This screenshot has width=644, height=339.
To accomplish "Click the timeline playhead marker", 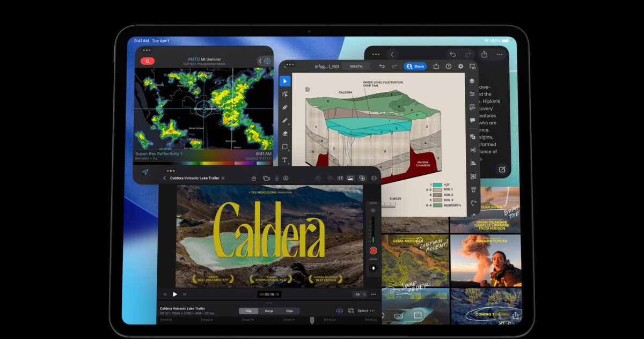I will point(312,320).
